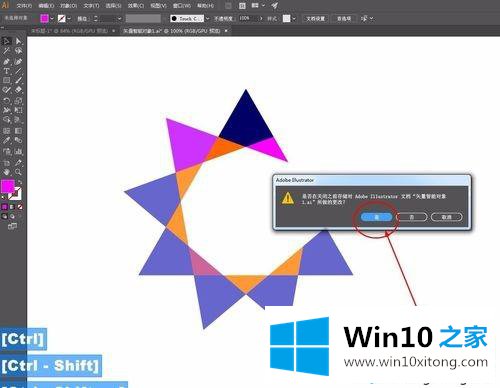Select the Shape Builder tool
This screenshot has width=500, height=388.
point(6,120)
